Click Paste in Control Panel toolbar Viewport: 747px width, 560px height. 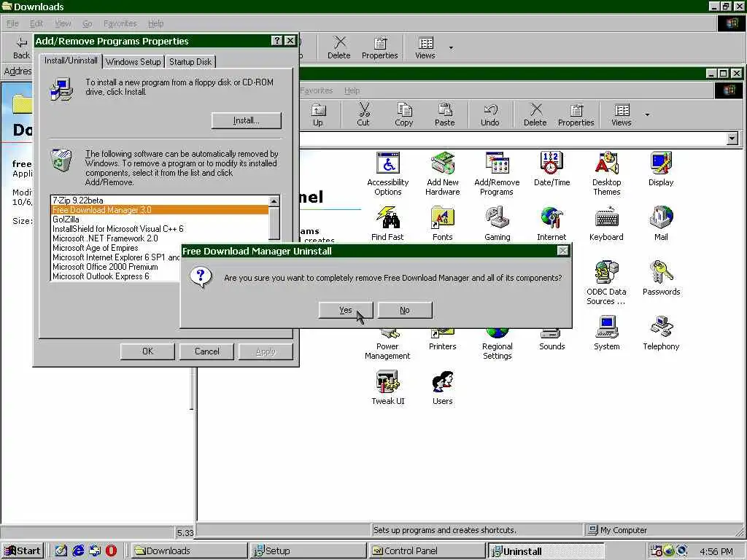click(x=444, y=114)
